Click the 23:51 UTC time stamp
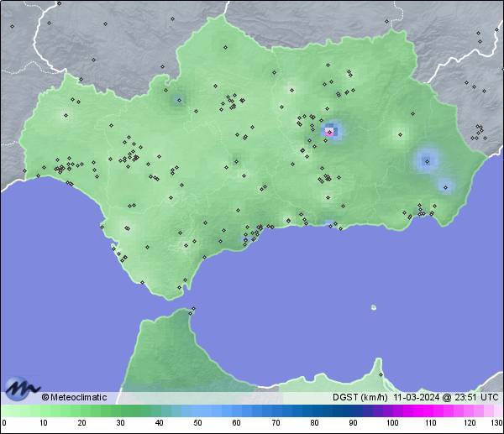The width and height of the screenshot is (504, 434). [x=476, y=397]
